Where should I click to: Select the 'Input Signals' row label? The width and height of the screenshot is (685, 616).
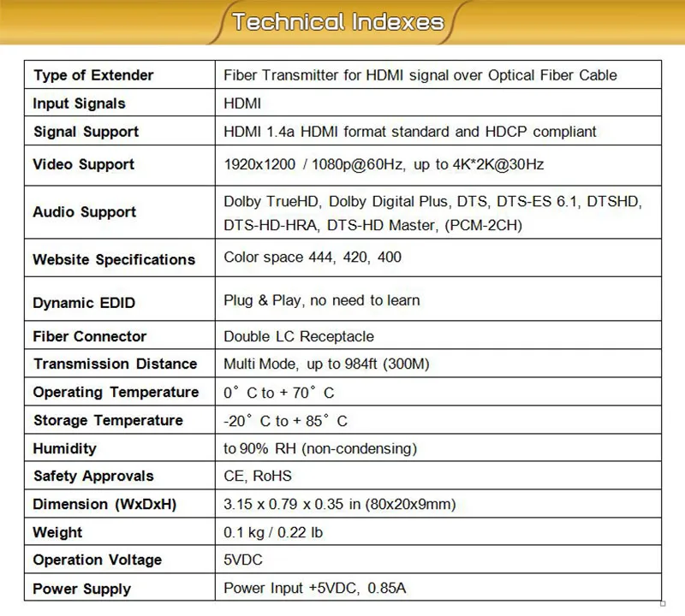point(79,104)
